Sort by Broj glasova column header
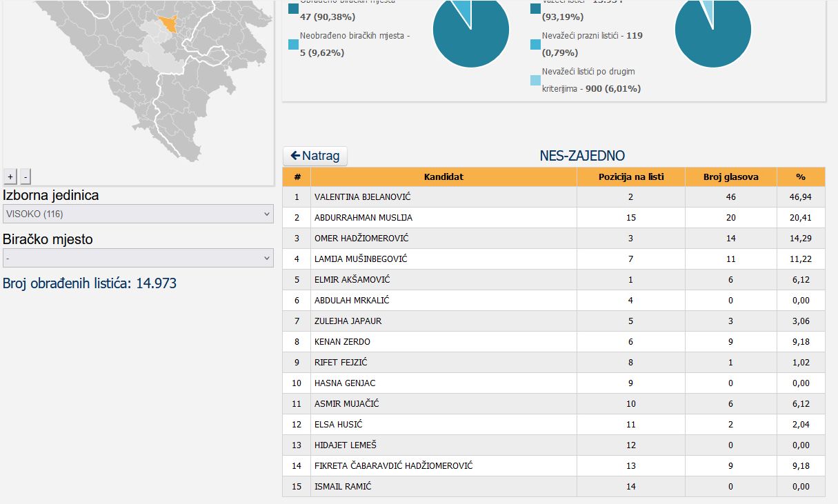838x504 pixels. pyautogui.click(x=731, y=177)
